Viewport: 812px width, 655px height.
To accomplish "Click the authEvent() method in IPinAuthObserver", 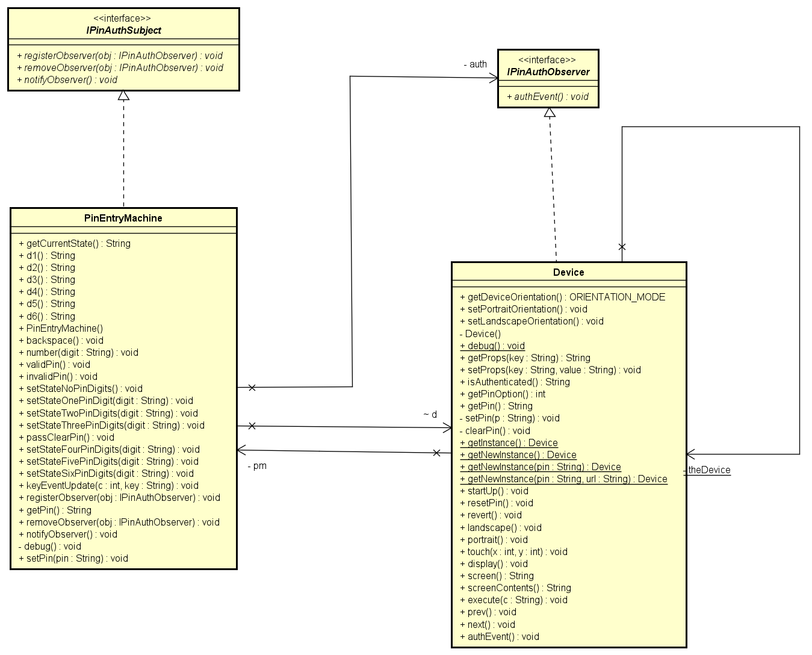I will (x=548, y=96).
